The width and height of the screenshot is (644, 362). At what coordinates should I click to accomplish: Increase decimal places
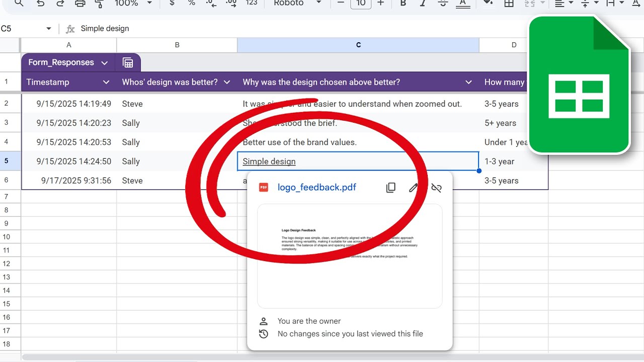tap(231, 3)
